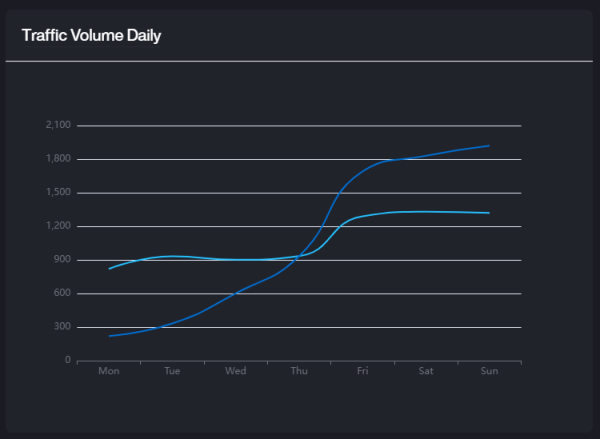Click light blue line endpoint at Sun
The image size is (600, 439).
tap(489, 213)
